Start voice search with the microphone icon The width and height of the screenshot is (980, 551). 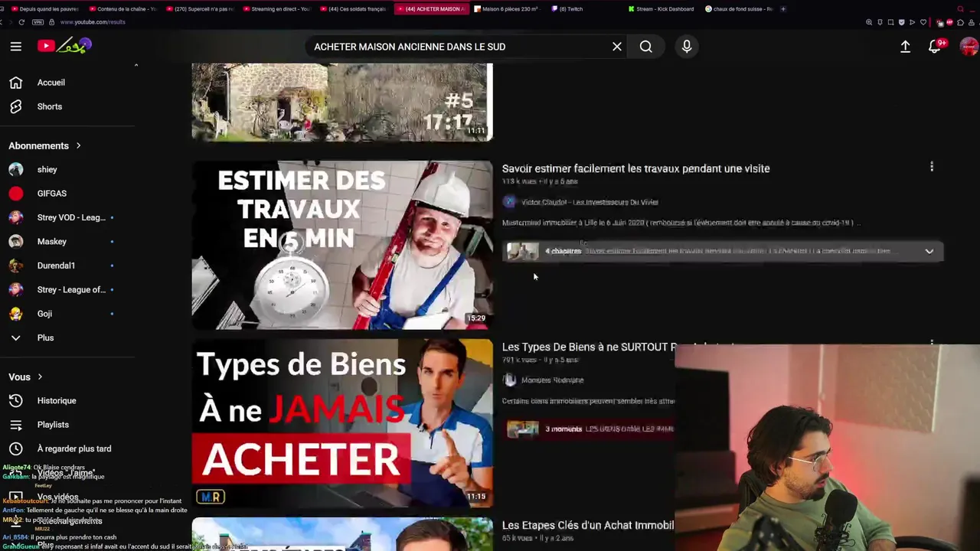687,47
